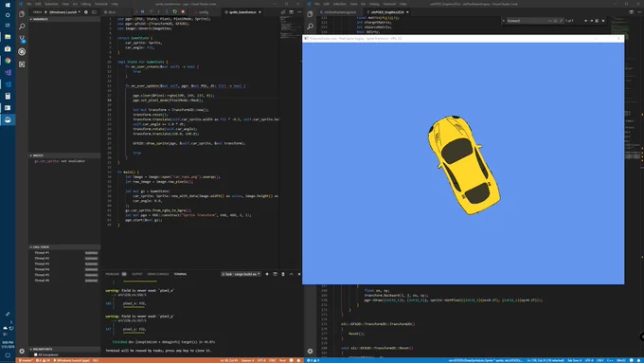The image size is (644, 363).
Task: Open Manage gear in left VS Code
Action: pos(22,351)
